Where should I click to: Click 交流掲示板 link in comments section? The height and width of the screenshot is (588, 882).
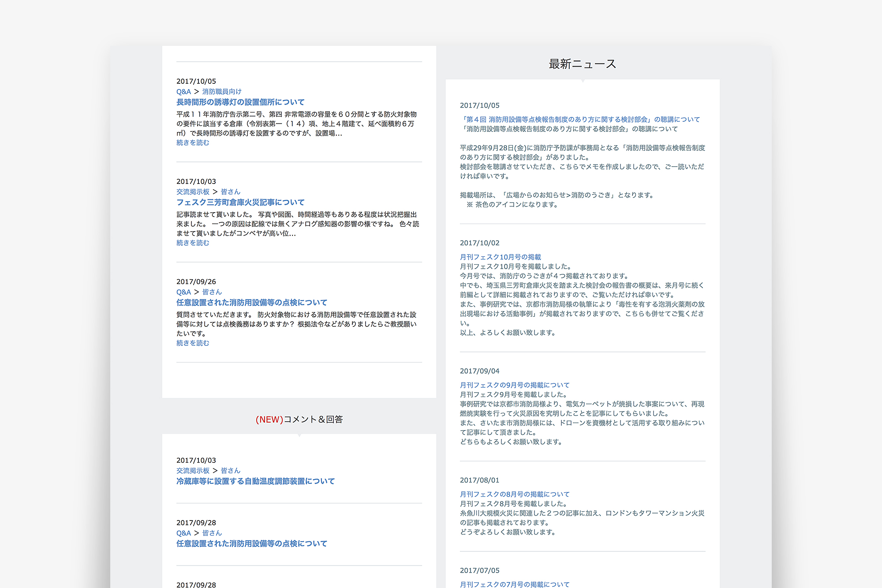click(x=193, y=471)
